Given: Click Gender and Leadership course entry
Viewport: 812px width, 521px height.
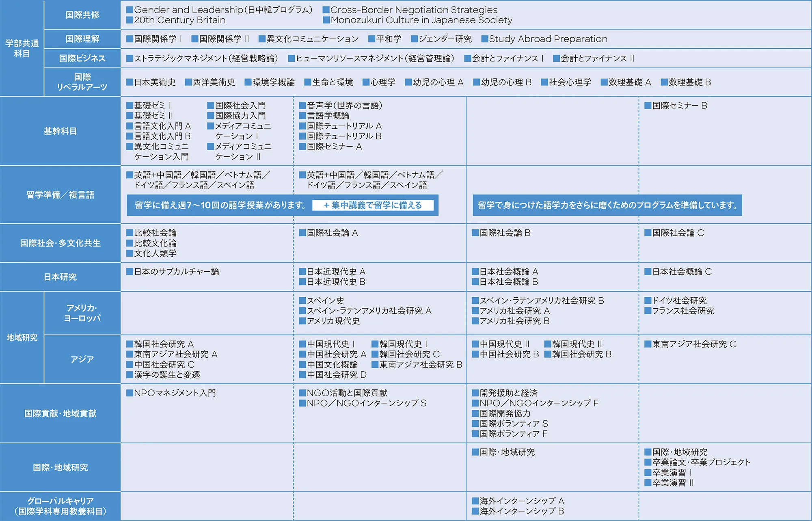Looking at the screenshot, I should (x=219, y=10).
